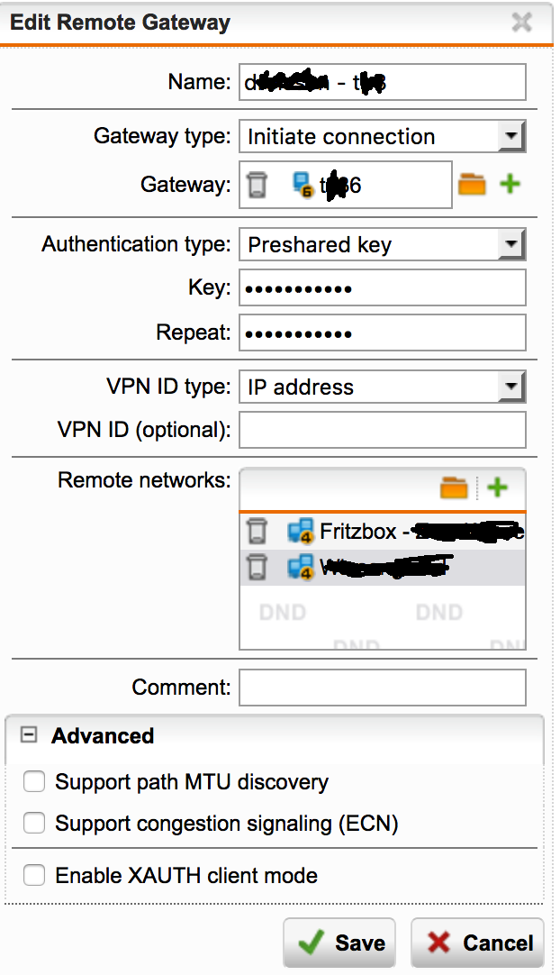This screenshot has width=560, height=975.
Task: Open the Gateway type dropdown
Action: [511, 137]
